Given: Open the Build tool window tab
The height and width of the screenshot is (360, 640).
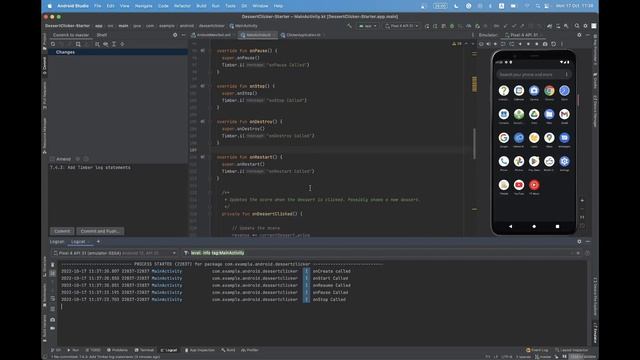Looking at the screenshot, I should coord(229,350).
